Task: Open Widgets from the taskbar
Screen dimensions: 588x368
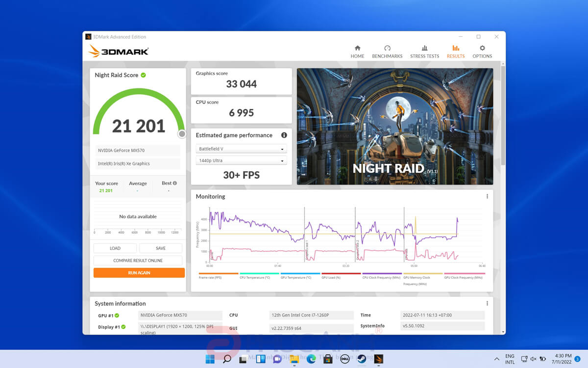Action: click(x=260, y=359)
